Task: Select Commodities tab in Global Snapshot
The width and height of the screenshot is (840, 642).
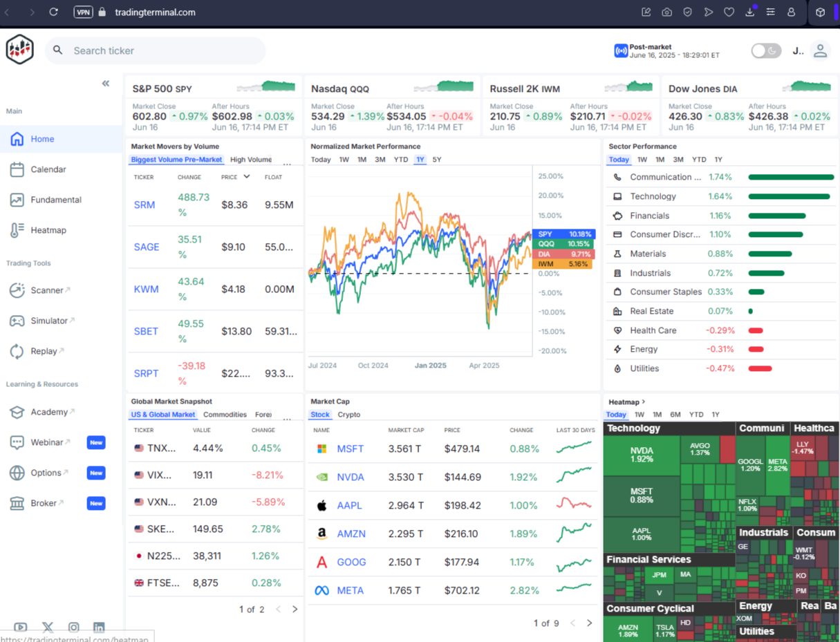Action: click(x=225, y=415)
